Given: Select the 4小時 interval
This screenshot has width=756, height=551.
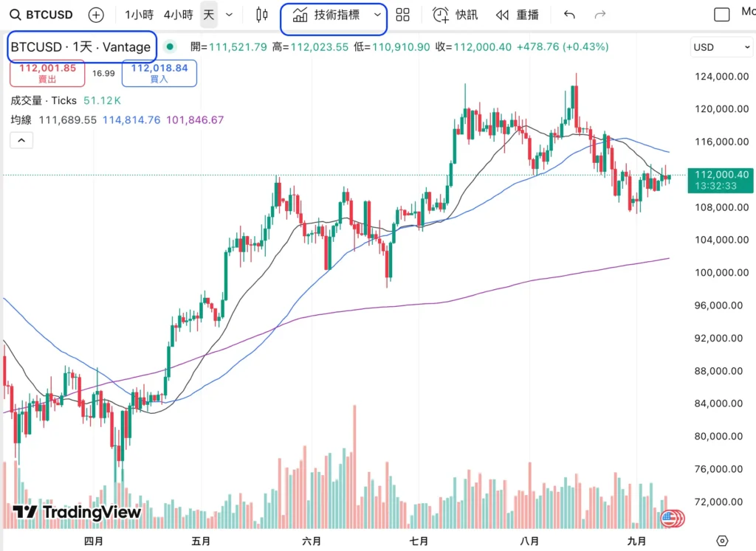Looking at the screenshot, I should pyautogui.click(x=178, y=15).
